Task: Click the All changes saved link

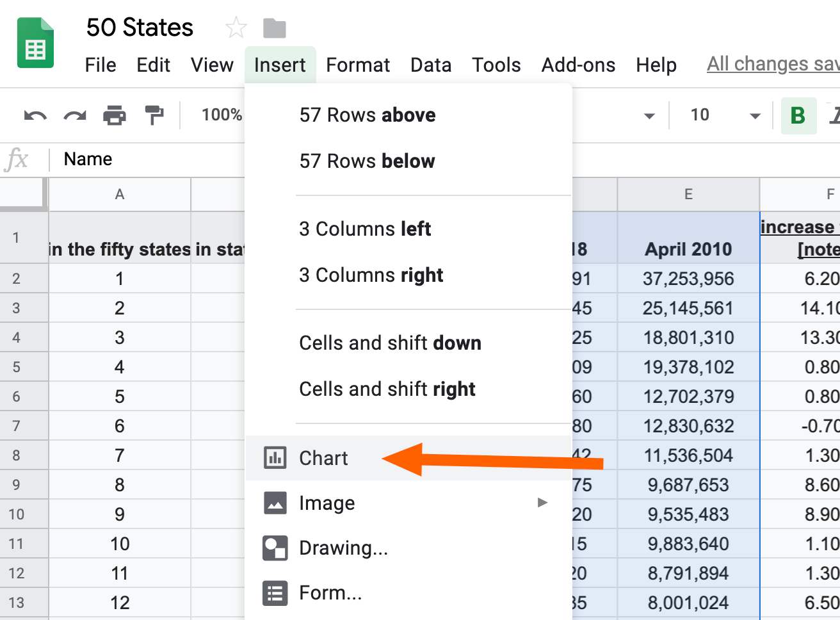Action: [773, 64]
